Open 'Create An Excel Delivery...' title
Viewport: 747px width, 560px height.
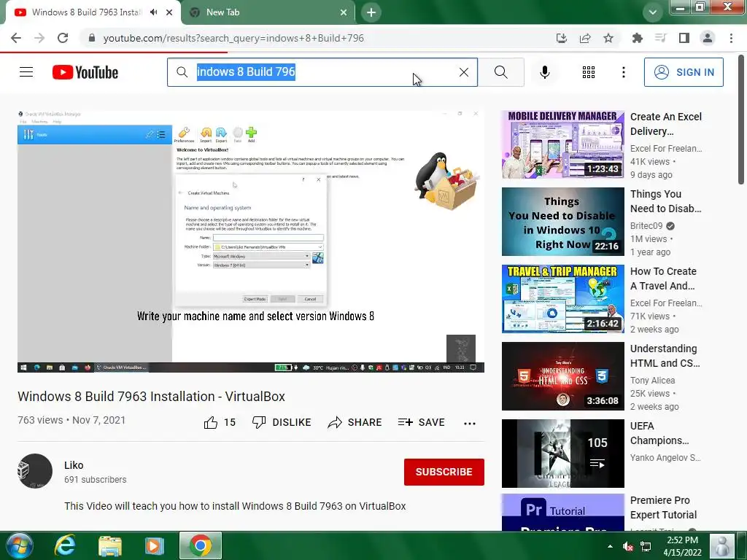[666, 124]
